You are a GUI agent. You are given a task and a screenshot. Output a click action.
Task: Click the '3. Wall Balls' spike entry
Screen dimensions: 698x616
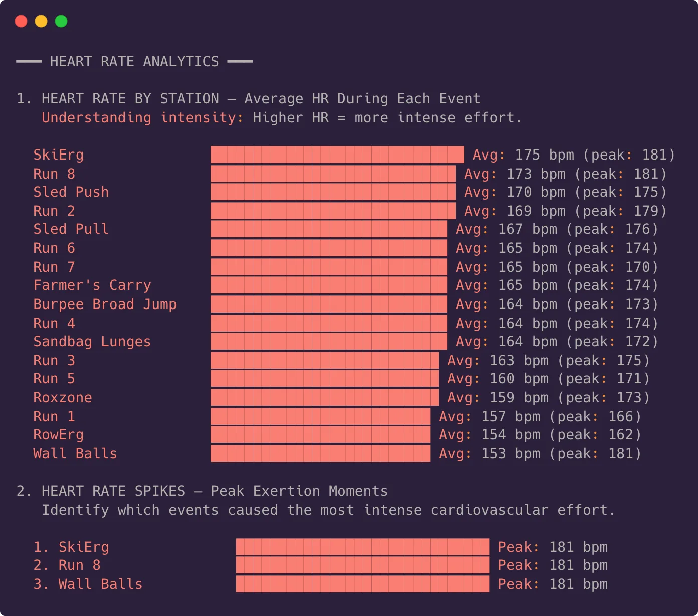88,584
